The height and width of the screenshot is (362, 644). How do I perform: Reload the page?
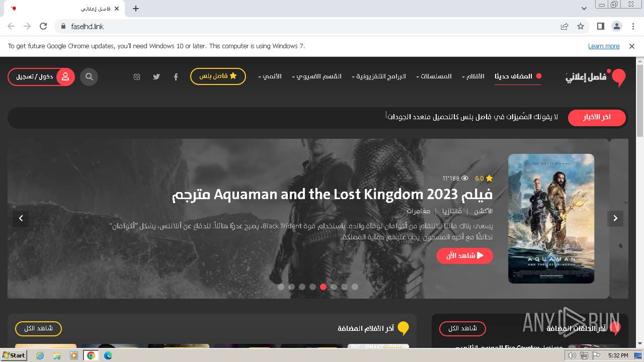click(x=43, y=26)
